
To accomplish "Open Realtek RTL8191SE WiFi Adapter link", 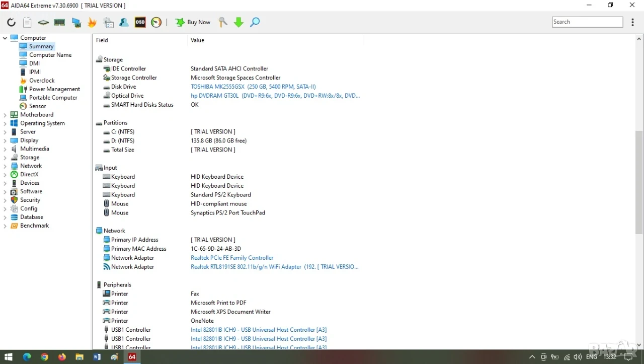I will [275, 267].
